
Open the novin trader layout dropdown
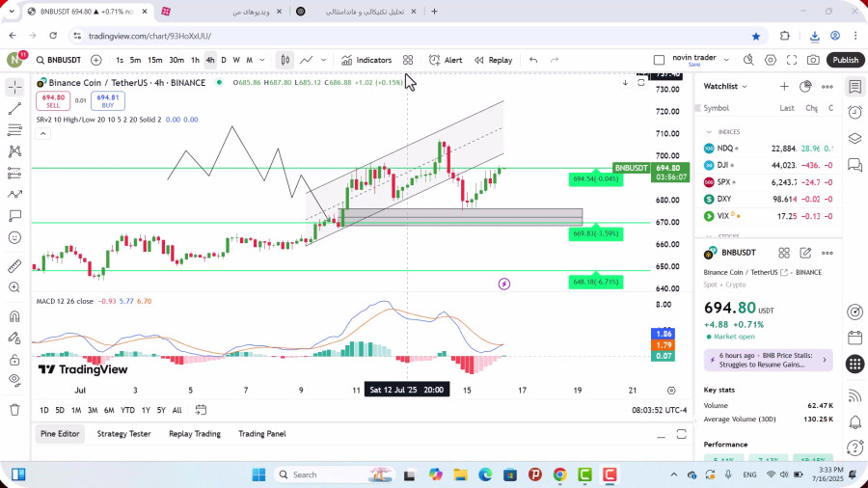(x=726, y=60)
